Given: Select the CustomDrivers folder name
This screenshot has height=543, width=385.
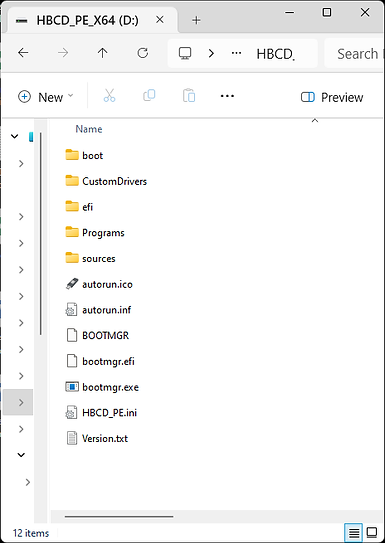Looking at the screenshot, I should point(115,181).
